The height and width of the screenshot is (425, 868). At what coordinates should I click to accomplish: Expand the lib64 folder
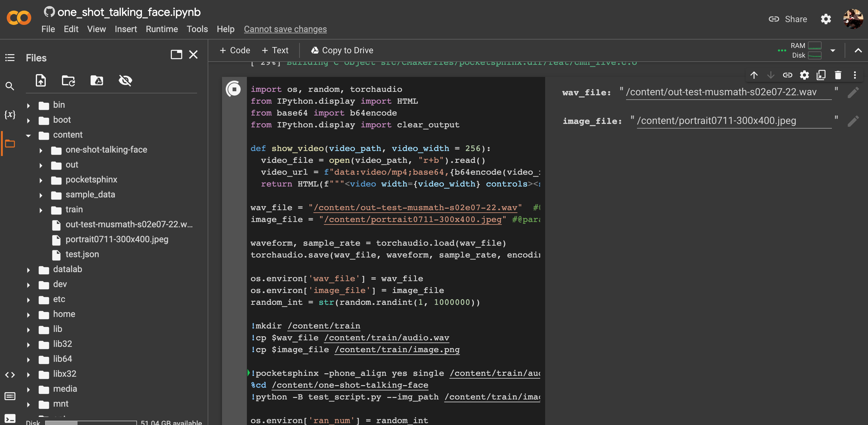pyautogui.click(x=28, y=360)
